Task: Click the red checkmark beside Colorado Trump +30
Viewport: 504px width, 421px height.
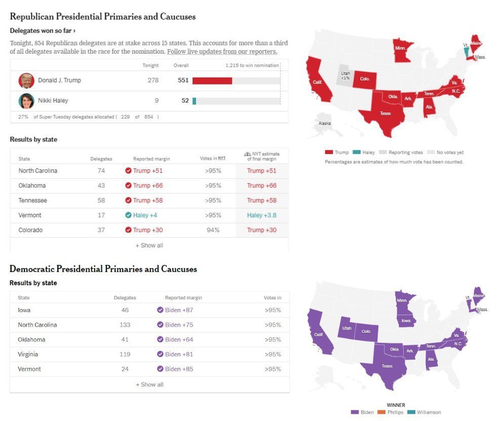Action: 128,230
